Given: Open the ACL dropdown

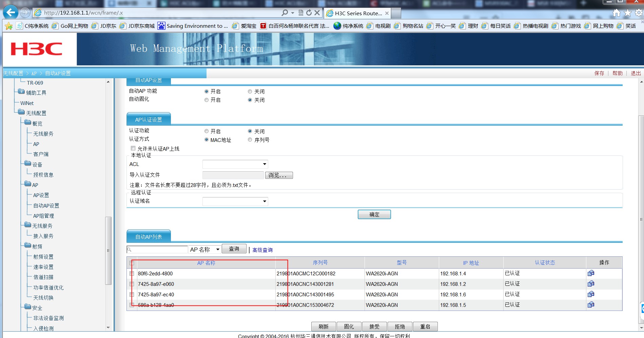Looking at the screenshot, I should (235, 164).
